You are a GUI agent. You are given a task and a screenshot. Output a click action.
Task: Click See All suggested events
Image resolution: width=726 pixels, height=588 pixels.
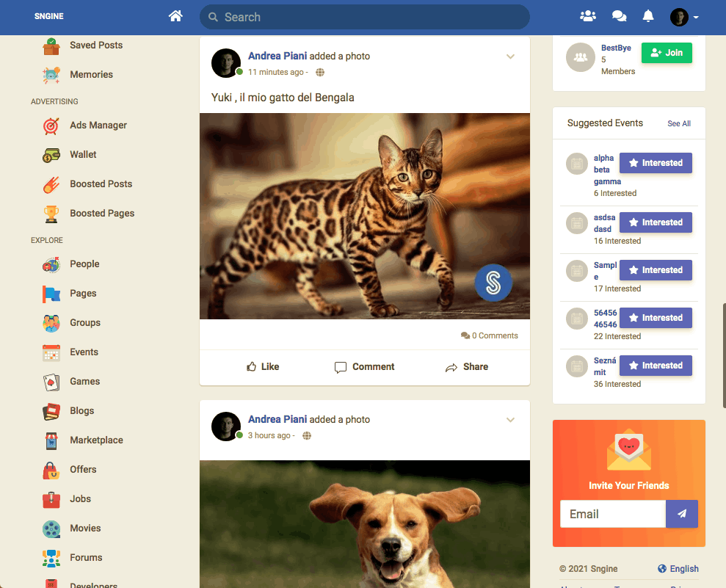point(678,124)
